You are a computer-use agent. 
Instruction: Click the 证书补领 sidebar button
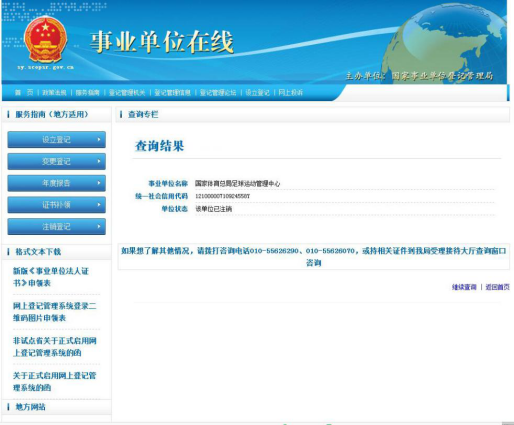[57, 205]
